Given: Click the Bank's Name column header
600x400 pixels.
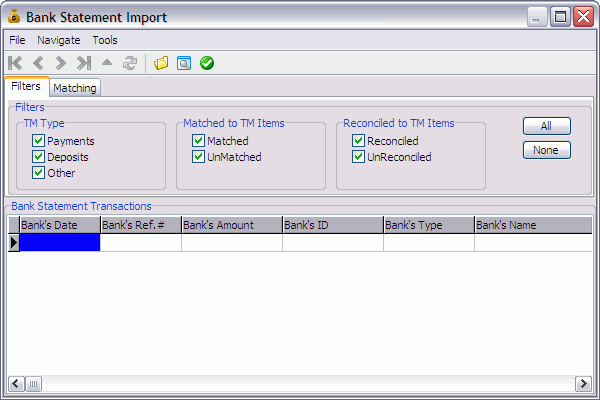Looking at the screenshot, I should [533, 225].
